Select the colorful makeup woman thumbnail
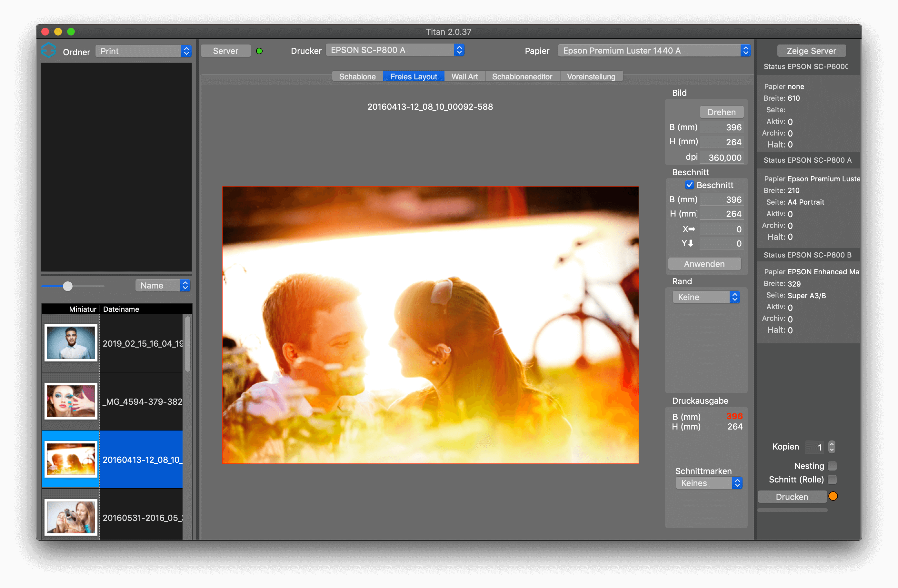Viewport: 898px width, 588px height. click(x=71, y=401)
